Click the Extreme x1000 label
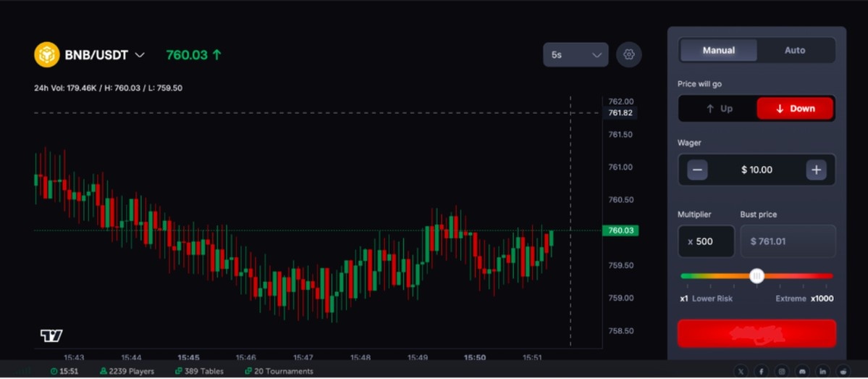Viewport: 868px width, 379px height. pyautogui.click(x=804, y=299)
